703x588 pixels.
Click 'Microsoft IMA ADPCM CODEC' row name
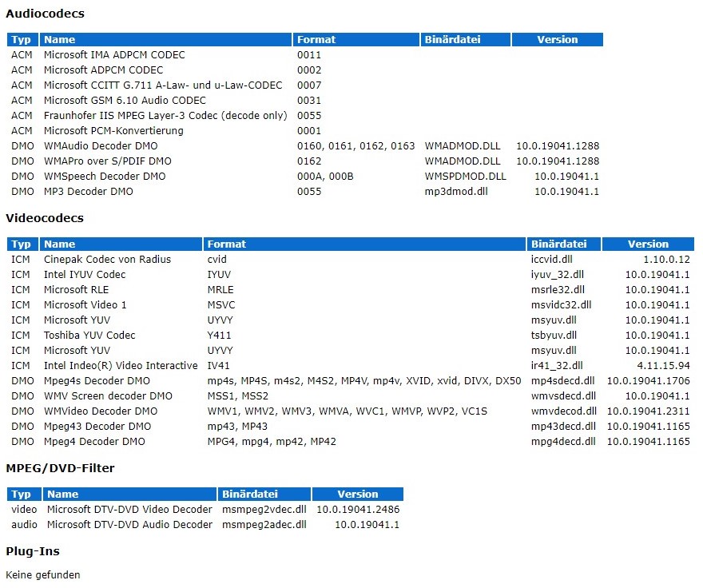(x=114, y=54)
